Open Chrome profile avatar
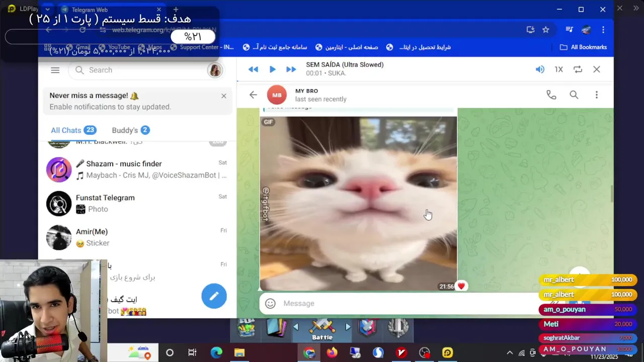644x362 pixels. click(x=586, y=30)
